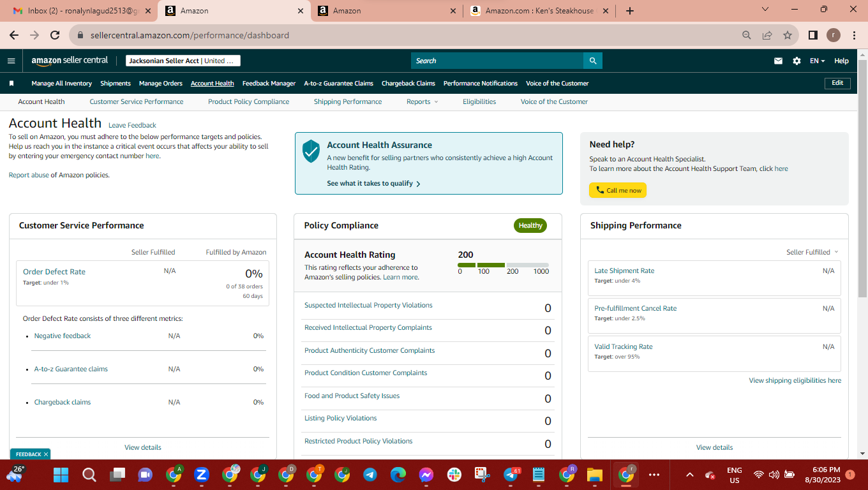Viewport: 868px width, 490px height.
Task: Open the Chrome three-dot menu
Action: (854, 35)
